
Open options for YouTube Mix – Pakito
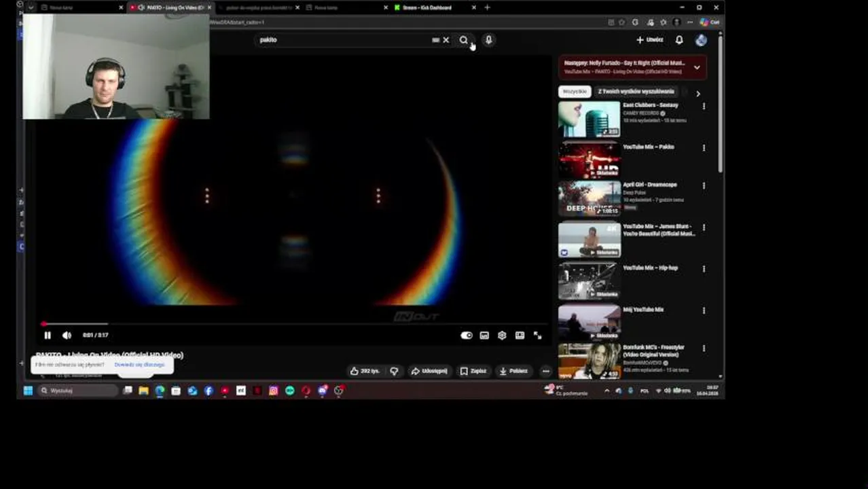coord(704,148)
